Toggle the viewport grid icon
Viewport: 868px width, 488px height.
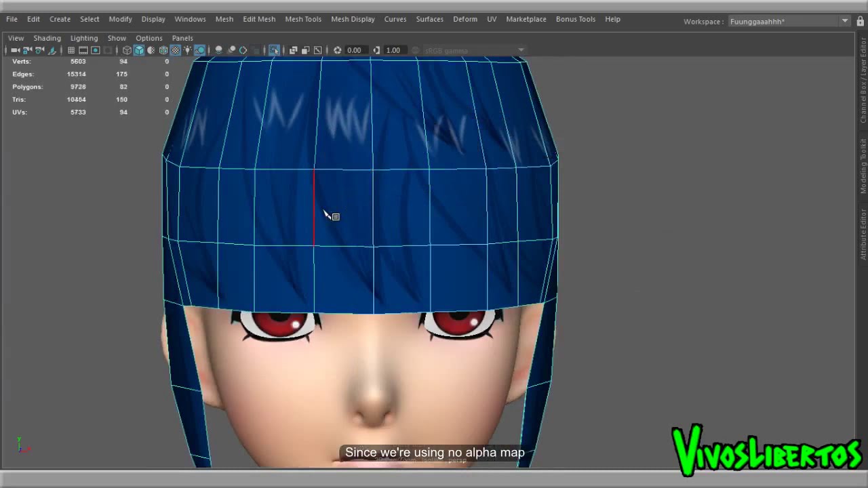[71, 50]
